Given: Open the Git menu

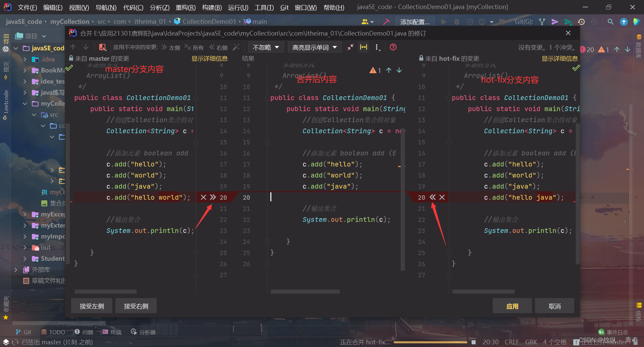Looking at the screenshot, I should 284,7.
